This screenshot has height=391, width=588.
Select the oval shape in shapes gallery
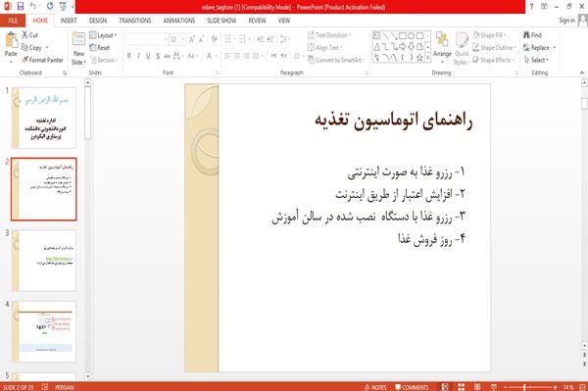point(411,36)
